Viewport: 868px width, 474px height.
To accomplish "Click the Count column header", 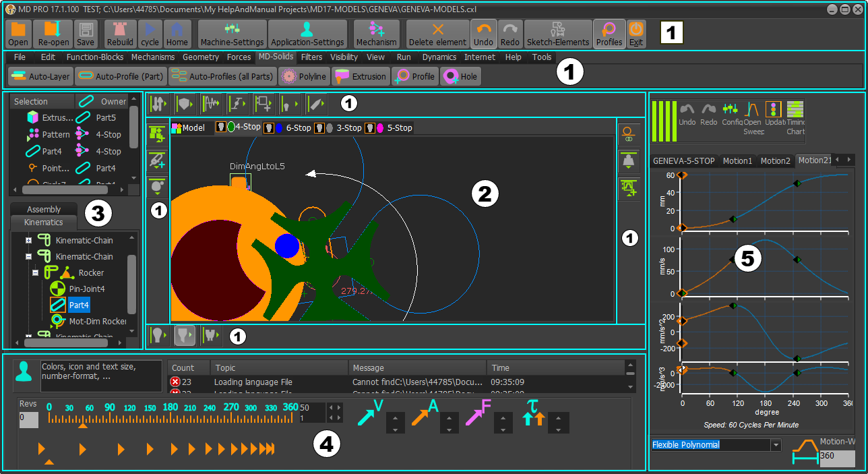I will click(x=189, y=368).
